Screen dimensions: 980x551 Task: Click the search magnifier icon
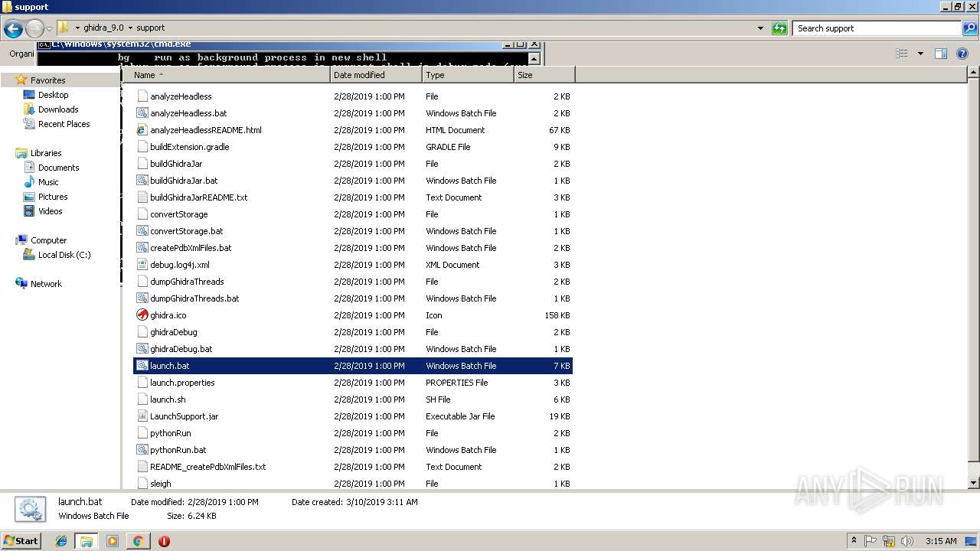[x=969, y=28]
